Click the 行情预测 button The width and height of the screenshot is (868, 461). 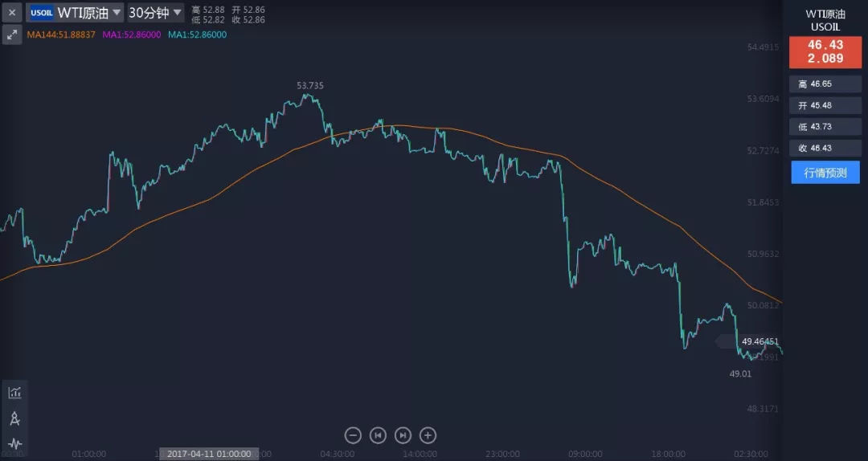click(x=825, y=172)
